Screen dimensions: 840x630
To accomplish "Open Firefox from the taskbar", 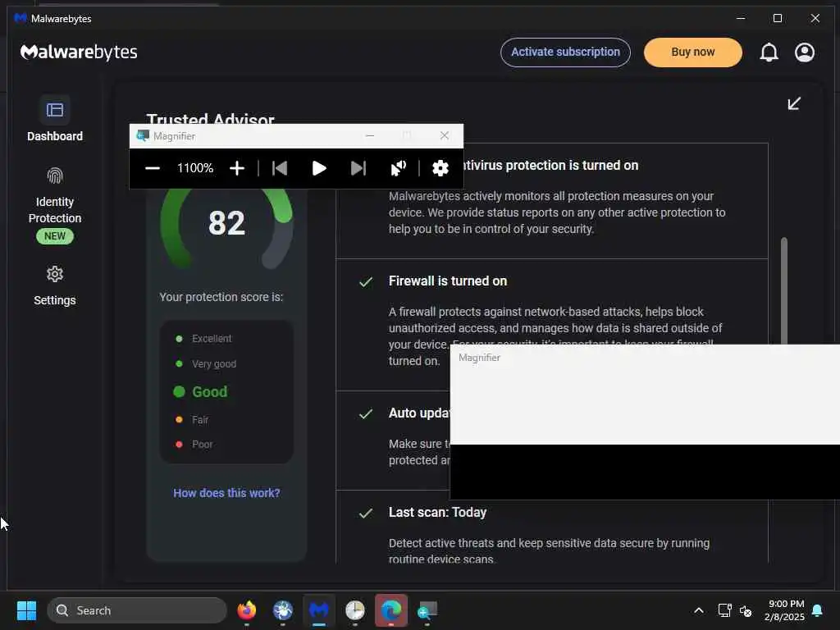I will 246,610.
